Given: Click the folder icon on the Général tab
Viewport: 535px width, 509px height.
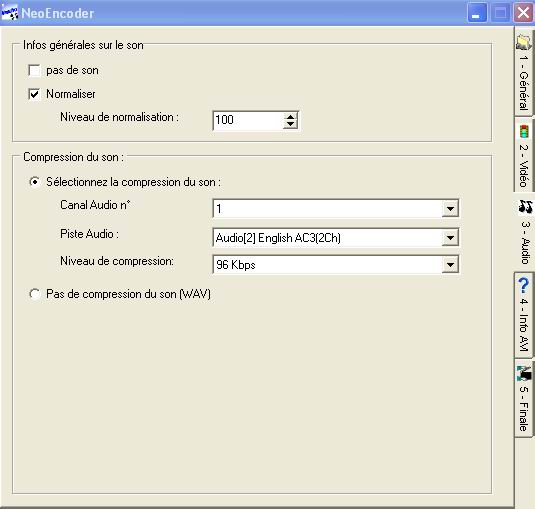Looking at the screenshot, I should [x=524, y=42].
